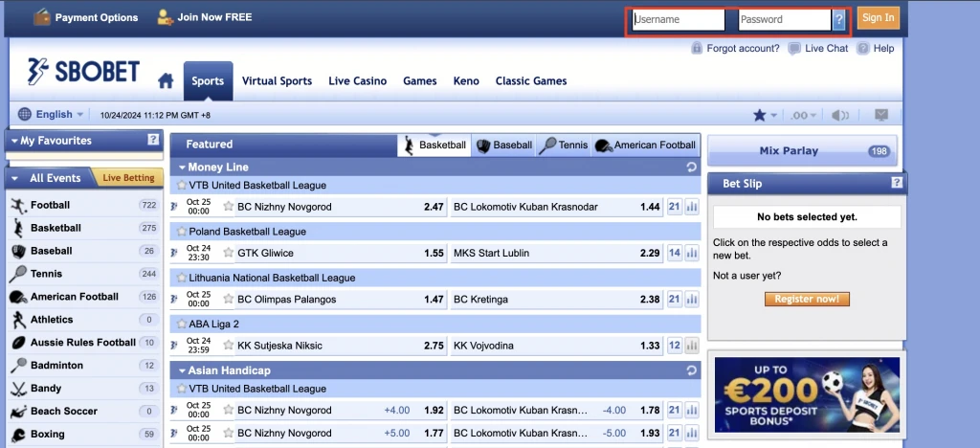The width and height of the screenshot is (980, 448).
Task: Click help question mark in Bet Slip
Action: (x=897, y=183)
